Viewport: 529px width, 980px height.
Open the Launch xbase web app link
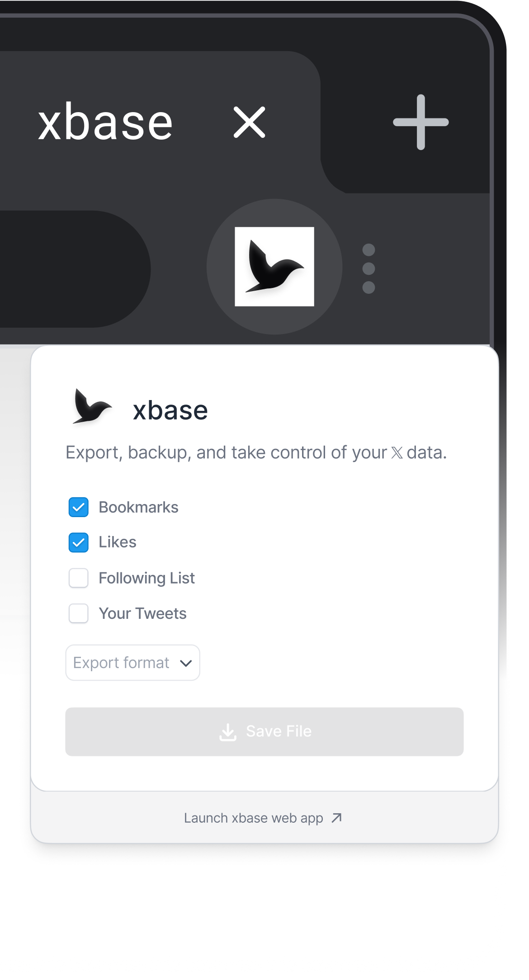click(253, 818)
